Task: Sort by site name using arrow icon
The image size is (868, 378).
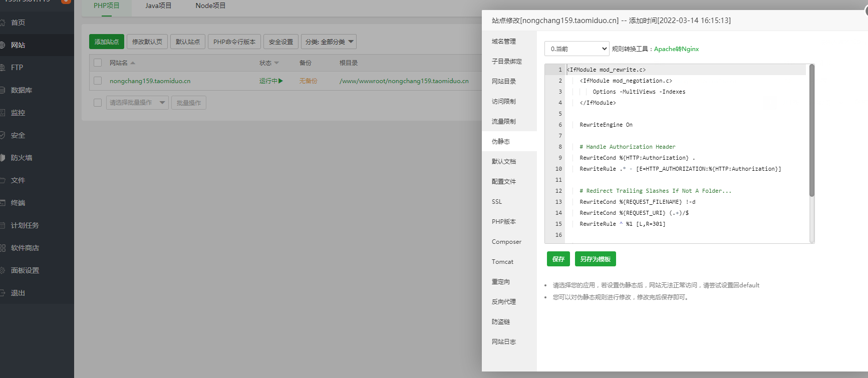Action: pyautogui.click(x=133, y=63)
